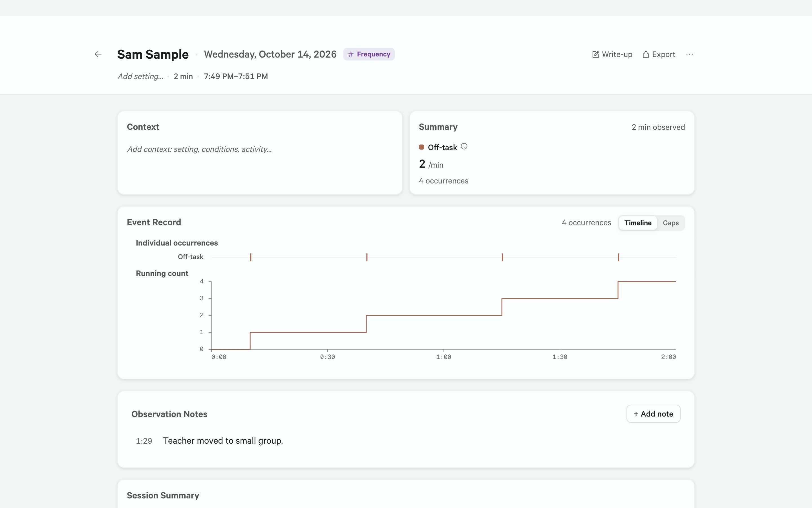This screenshot has height=508, width=812.
Task: Click the '2 min observed' label
Action: point(658,127)
